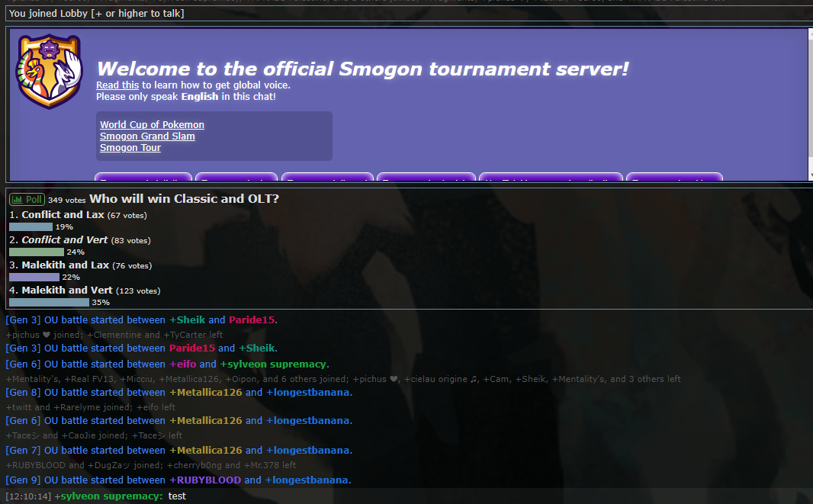
Task: Click the 19% poll result bar
Action: tap(31, 226)
